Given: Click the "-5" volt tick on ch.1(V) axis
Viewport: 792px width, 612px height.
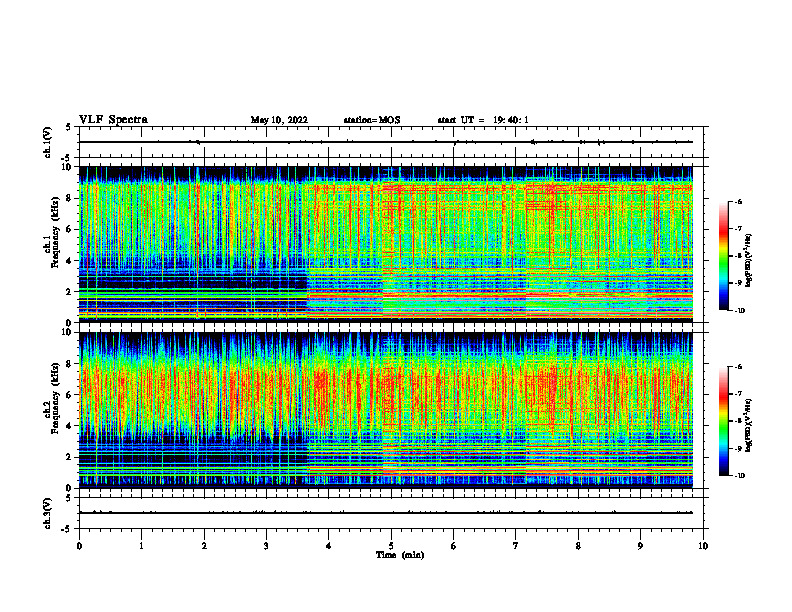Looking at the screenshot, I should pos(67,158).
